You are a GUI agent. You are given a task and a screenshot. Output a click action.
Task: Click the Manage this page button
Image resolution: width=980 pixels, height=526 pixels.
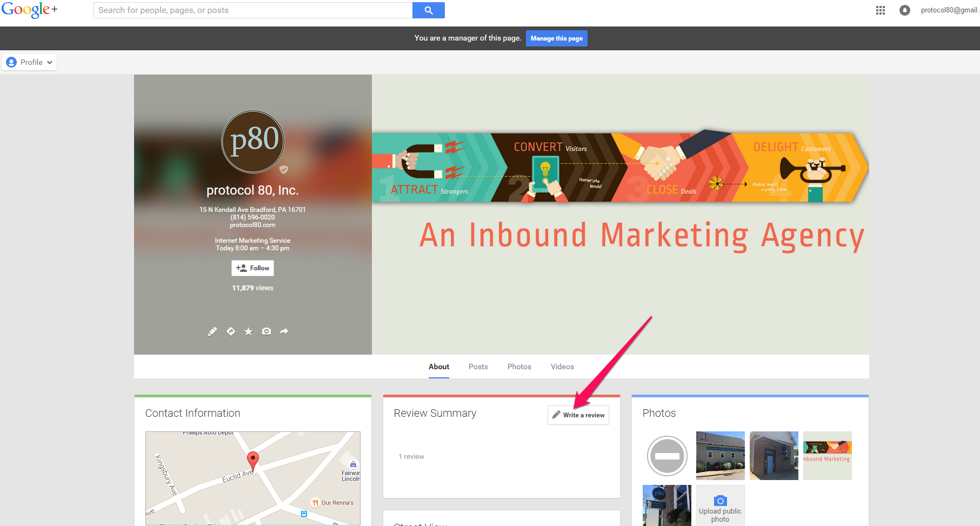coord(556,38)
